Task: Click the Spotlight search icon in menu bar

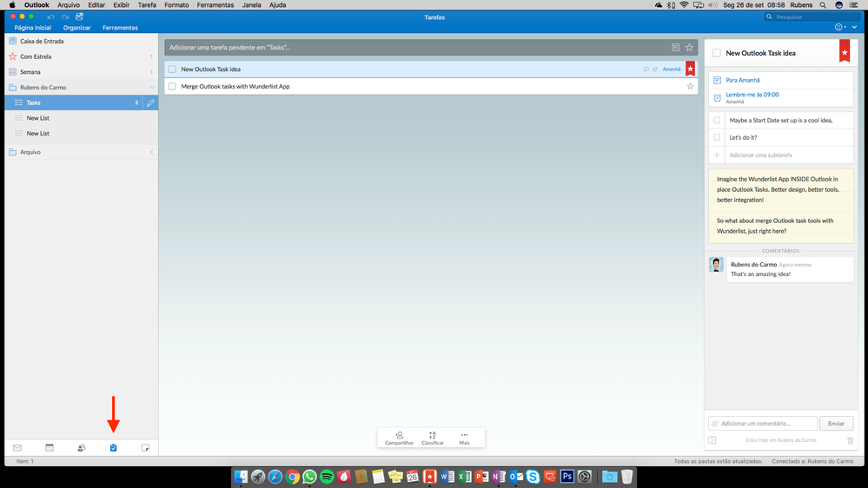Action: coord(823,5)
